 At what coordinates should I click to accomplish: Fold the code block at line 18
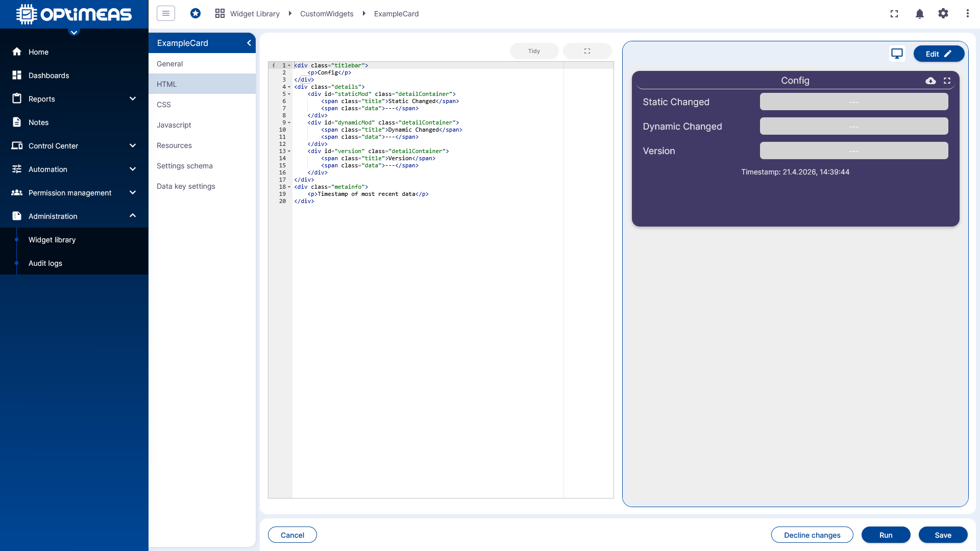click(x=289, y=187)
